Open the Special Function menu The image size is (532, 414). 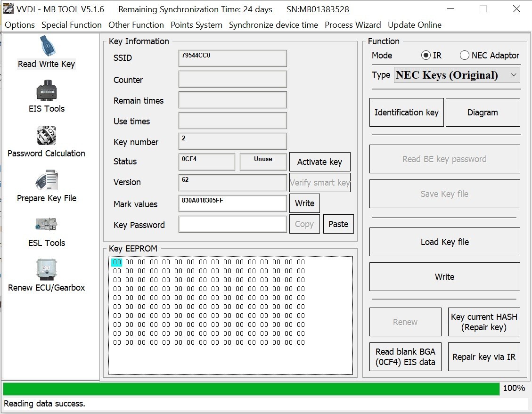72,25
